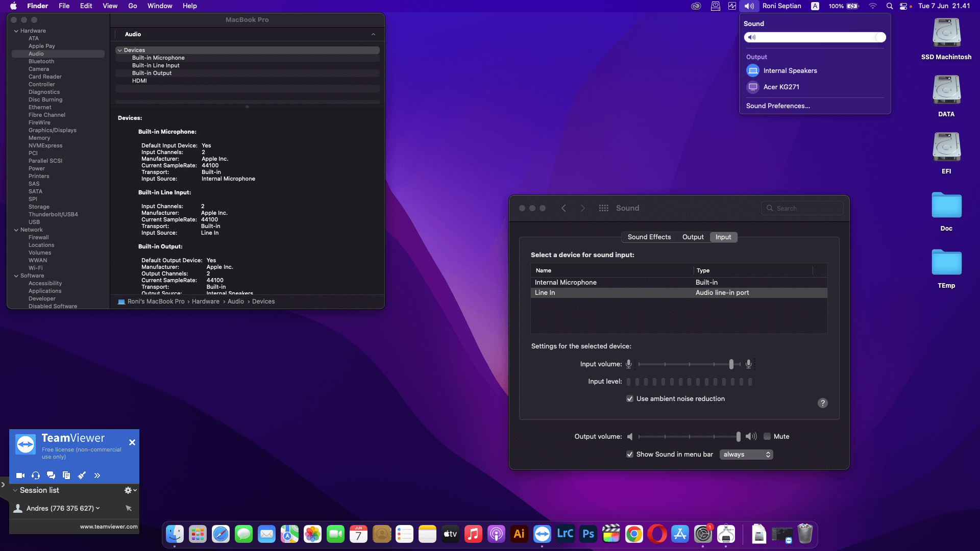Image resolution: width=980 pixels, height=551 pixels.
Task: Select Internal Microphone input row
Action: (679, 283)
